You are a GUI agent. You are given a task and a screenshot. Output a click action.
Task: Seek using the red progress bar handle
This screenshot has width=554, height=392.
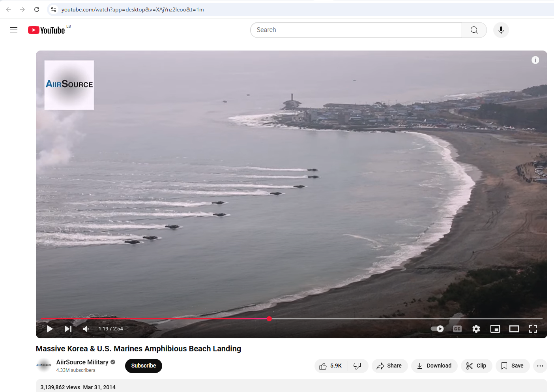270,319
